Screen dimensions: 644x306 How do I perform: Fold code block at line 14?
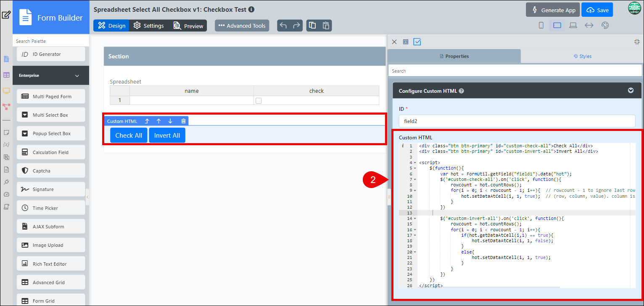tap(415, 218)
